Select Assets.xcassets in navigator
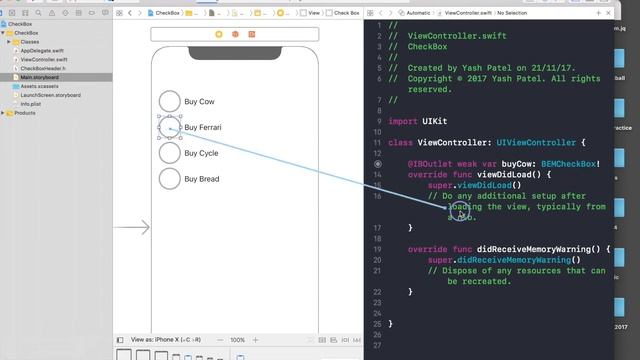The width and height of the screenshot is (640, 360). pyautogui.click(x=39, y=86)
